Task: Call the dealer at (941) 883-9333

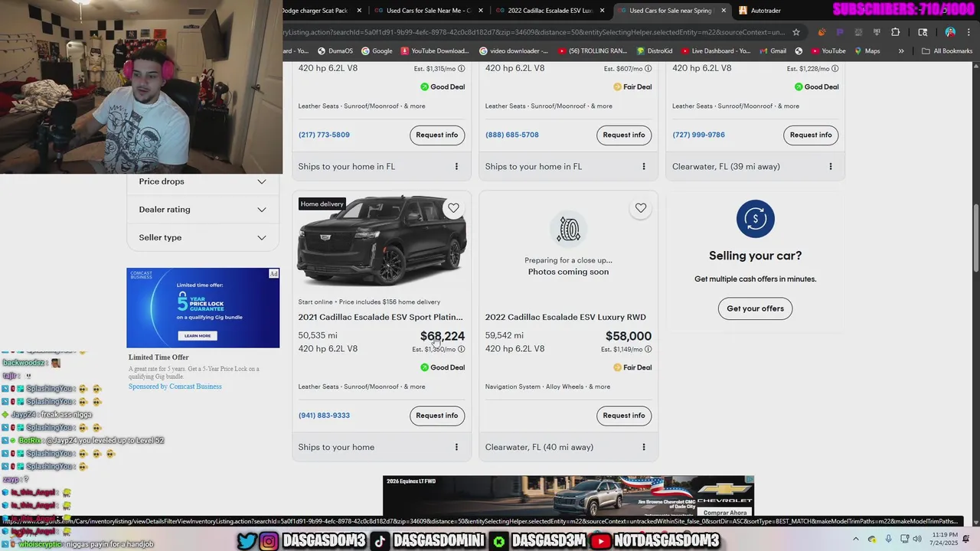Action: coord(324,416)
